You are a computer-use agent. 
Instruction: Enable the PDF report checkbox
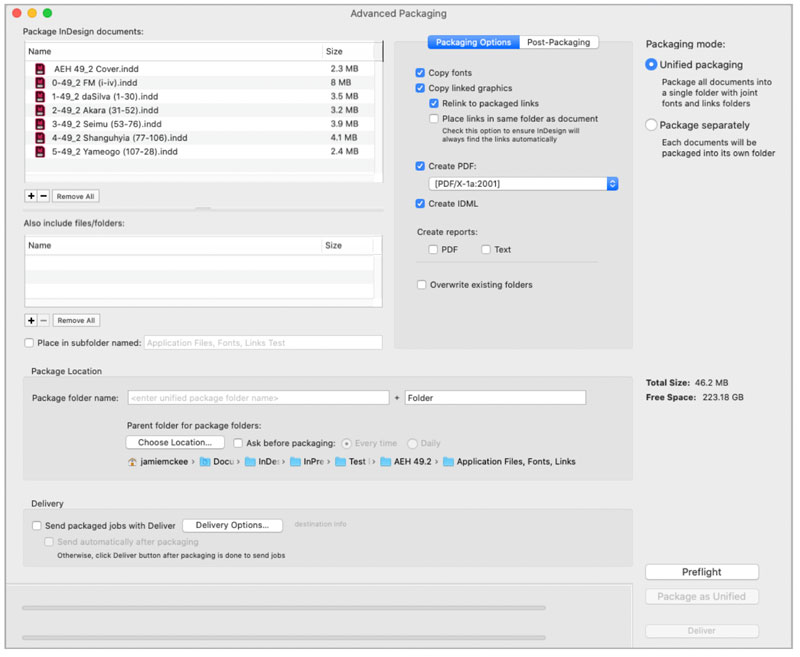[433, 250]
